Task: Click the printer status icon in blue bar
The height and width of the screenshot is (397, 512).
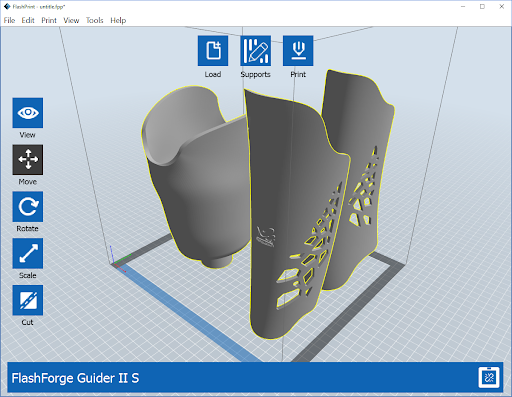Action: 489,377
